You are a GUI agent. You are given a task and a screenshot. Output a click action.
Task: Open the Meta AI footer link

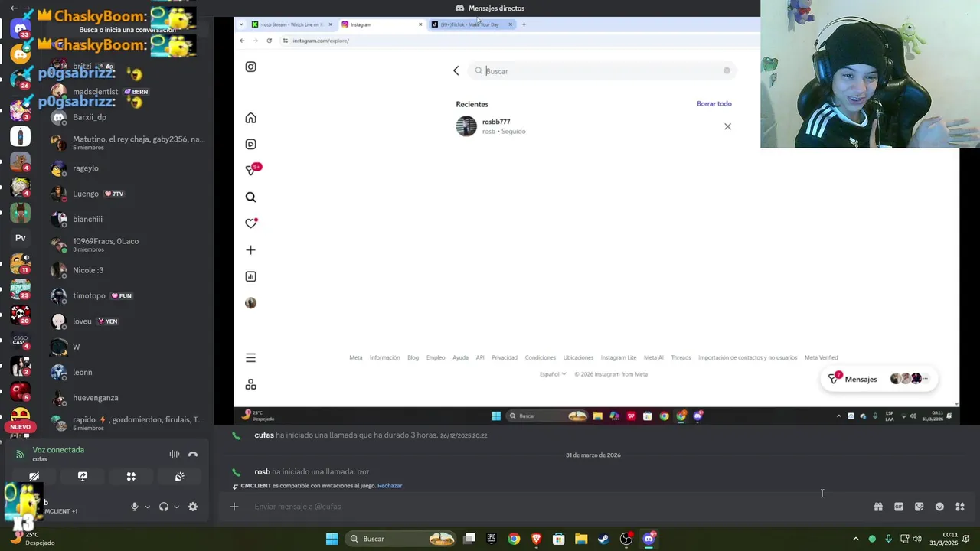point(653,357)
